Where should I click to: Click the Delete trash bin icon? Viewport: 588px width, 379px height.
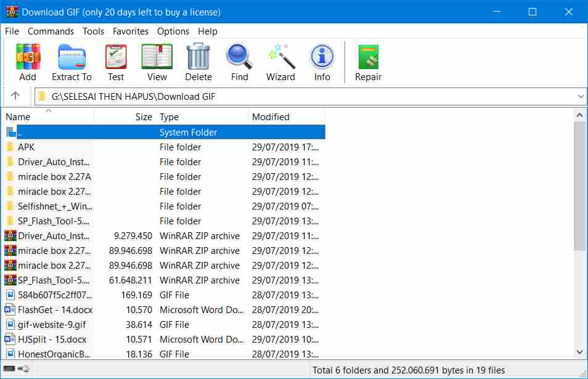198,57
